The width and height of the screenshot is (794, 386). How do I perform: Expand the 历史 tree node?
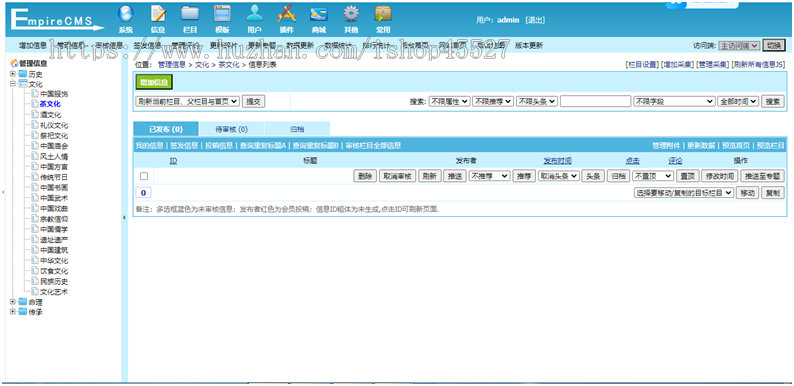coord(13,74)
